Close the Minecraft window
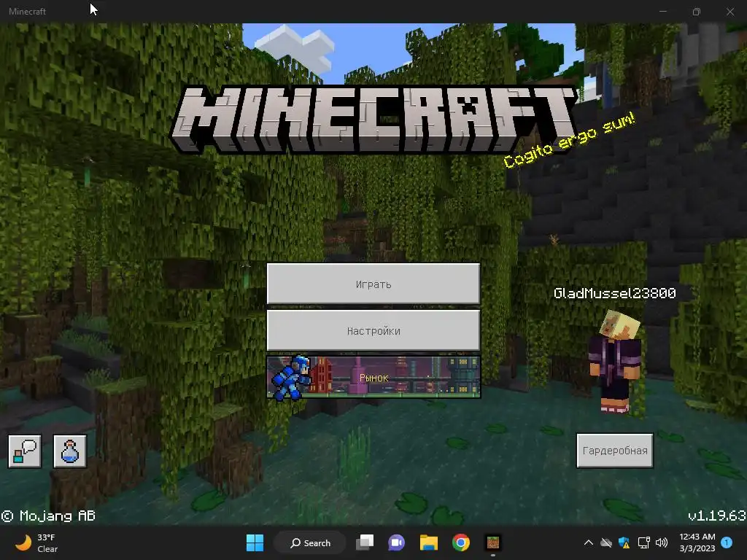Screen dimensions: 747x560 tap(729, 12)
